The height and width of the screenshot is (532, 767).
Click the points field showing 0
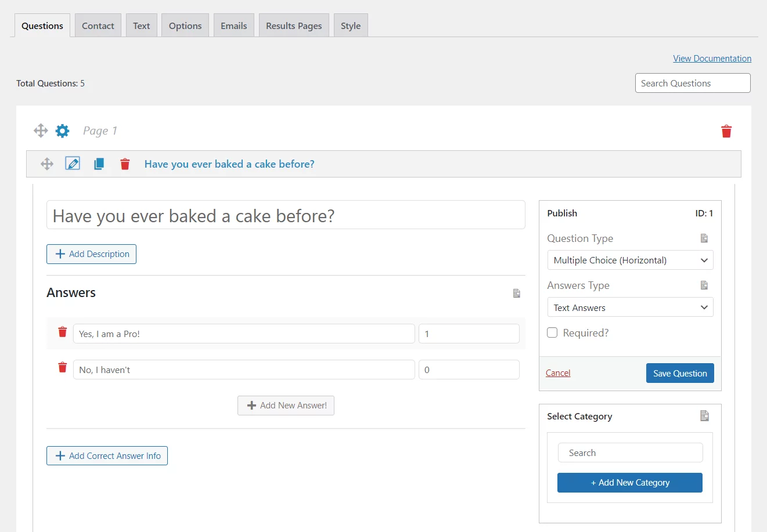pos(469,370)
